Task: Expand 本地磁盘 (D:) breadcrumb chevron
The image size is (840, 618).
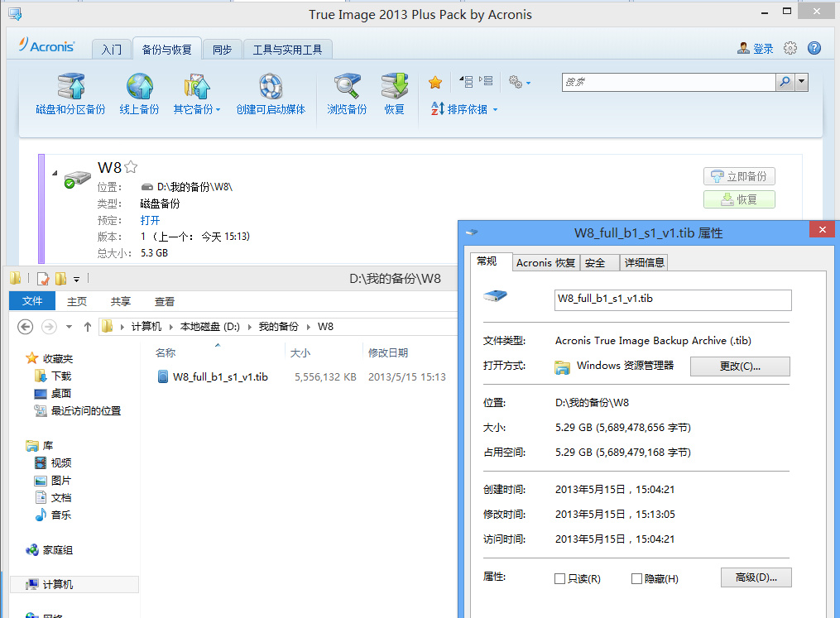Action: (x=250, y=327)
